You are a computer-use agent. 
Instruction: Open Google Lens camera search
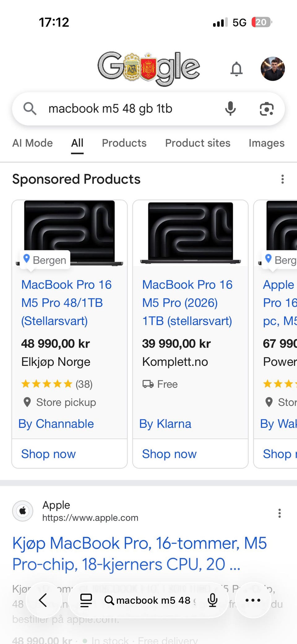(x=266, y=109)
